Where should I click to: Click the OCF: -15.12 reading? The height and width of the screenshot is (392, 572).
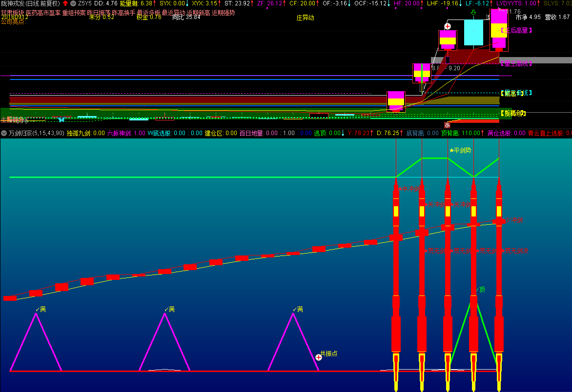point(372,3)
